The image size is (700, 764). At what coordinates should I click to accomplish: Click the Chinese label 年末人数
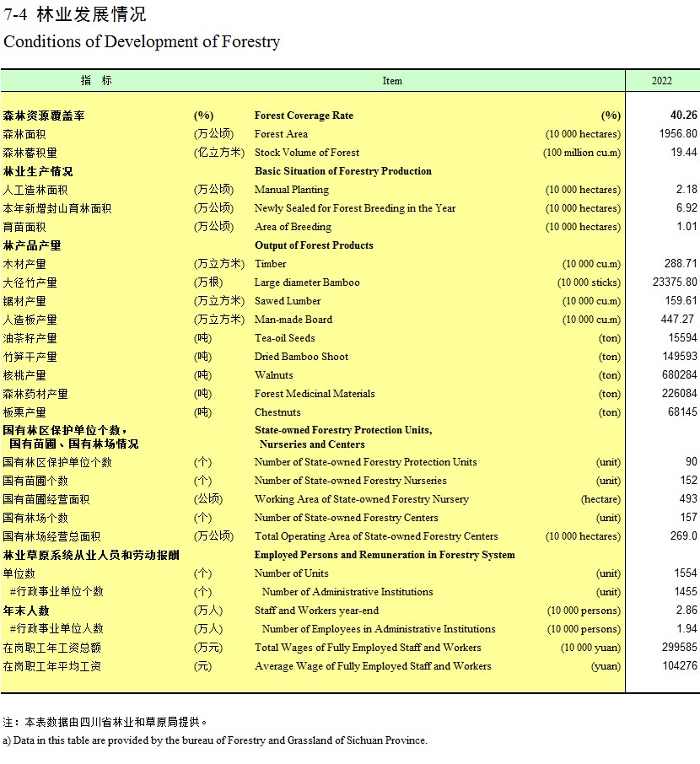(26, 610)
